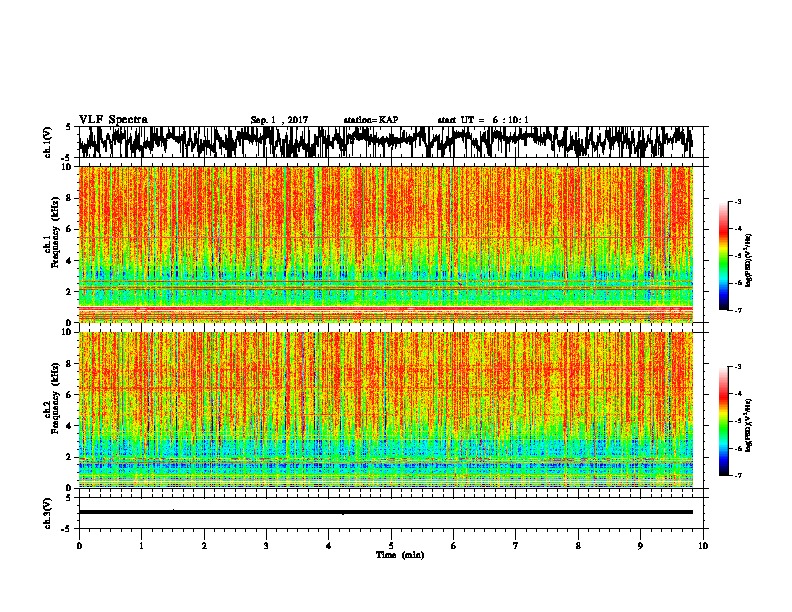Click the ch.1 "Frequency (kHz)" axis label
Viewport: 792px width, 612px height.
coord(55,233)
